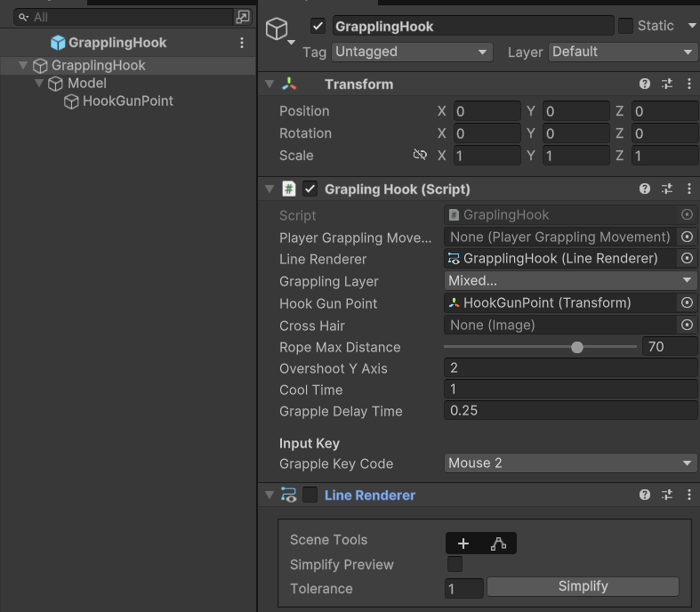Select GrapplingHook root object row
This screenshot has height=612, width=700.
128,65
